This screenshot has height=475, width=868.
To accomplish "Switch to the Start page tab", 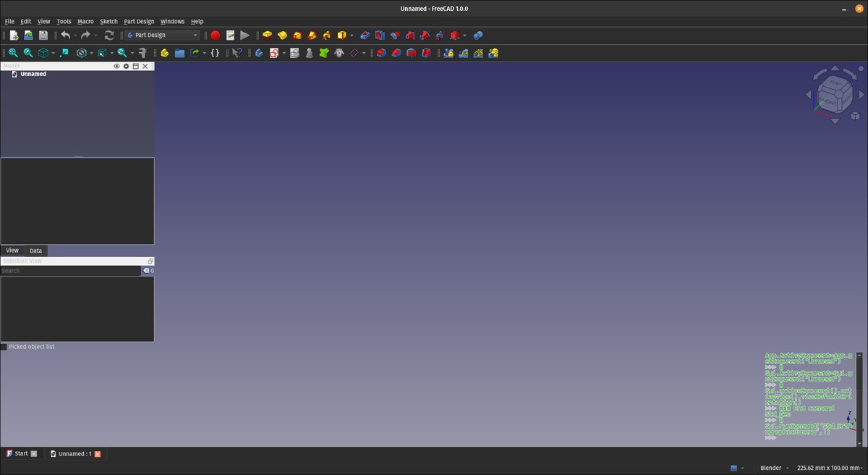I will [x=21, y=454].
